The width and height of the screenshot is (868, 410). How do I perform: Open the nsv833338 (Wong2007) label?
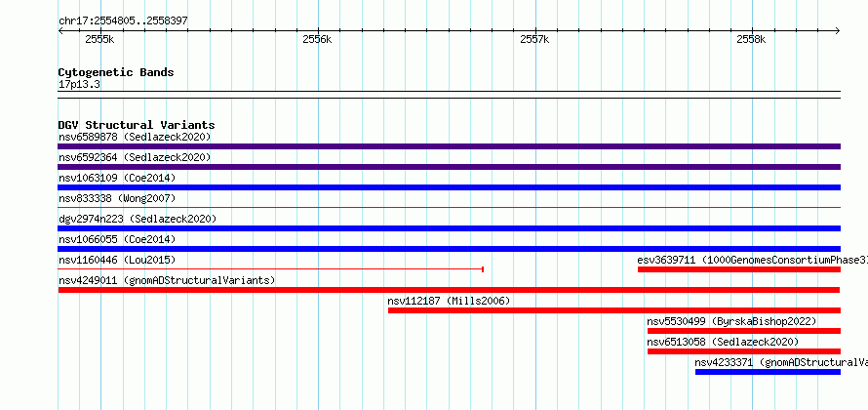117,198
